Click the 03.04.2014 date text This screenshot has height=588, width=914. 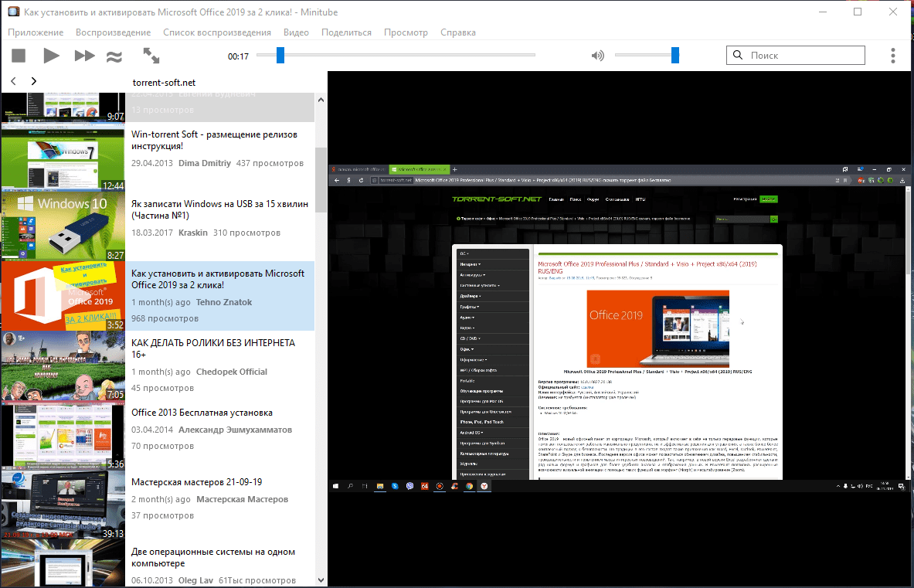coord(151,430)
